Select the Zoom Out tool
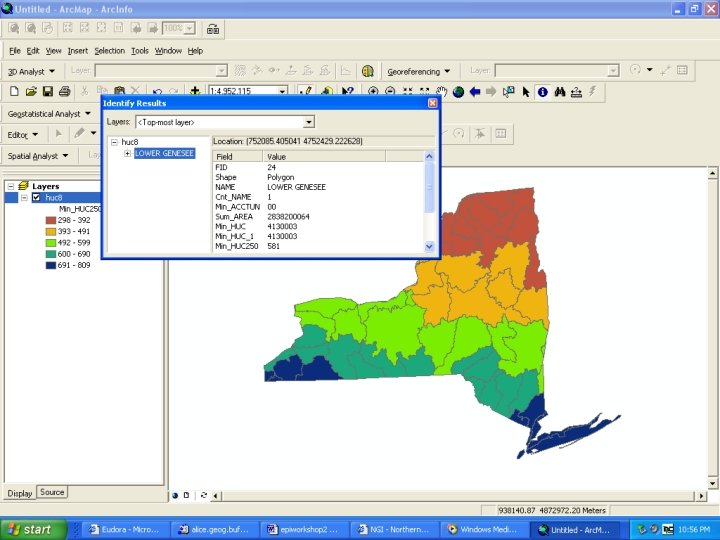 point(390,91)
